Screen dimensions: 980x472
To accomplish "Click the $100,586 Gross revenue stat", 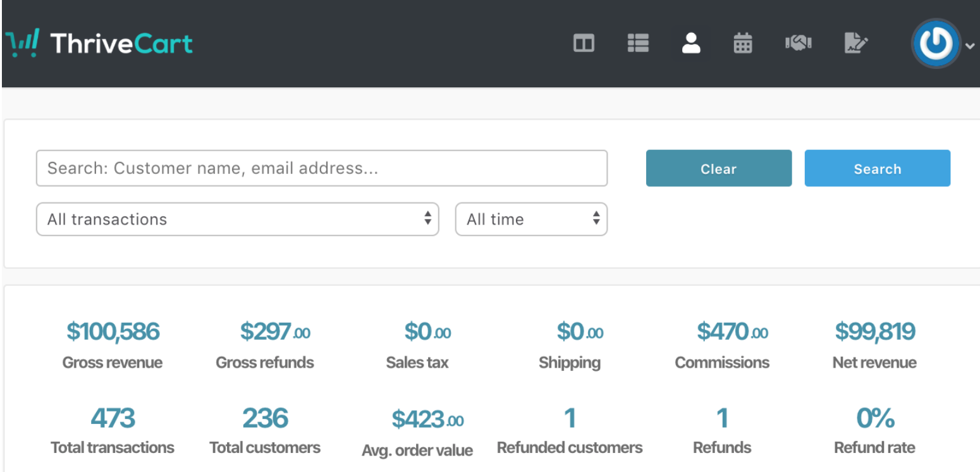I will [x=113, y=332].
